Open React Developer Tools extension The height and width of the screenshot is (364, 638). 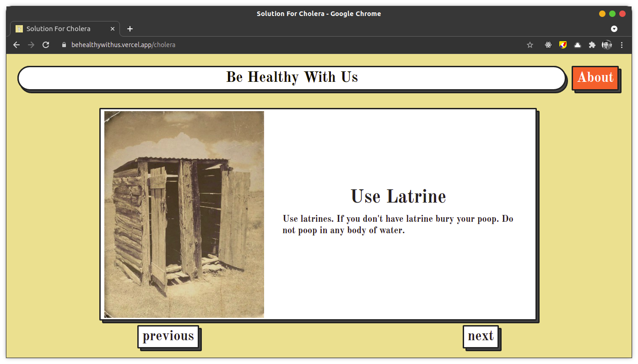click(548, 45)
